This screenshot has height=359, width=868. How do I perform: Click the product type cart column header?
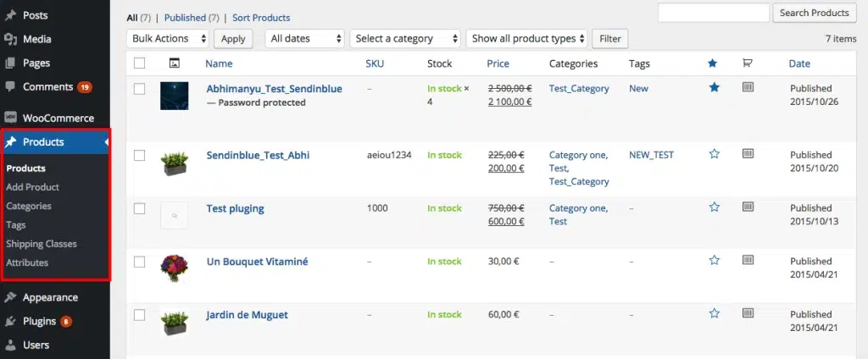point(748,64)
